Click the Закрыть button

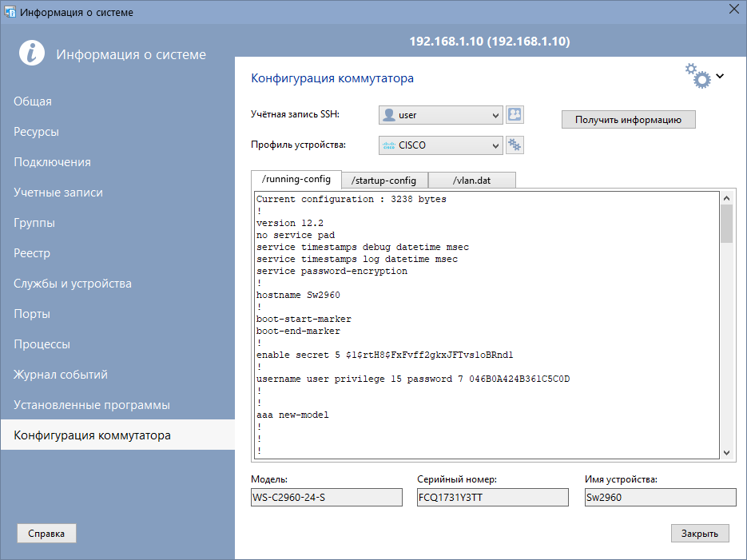700,534
